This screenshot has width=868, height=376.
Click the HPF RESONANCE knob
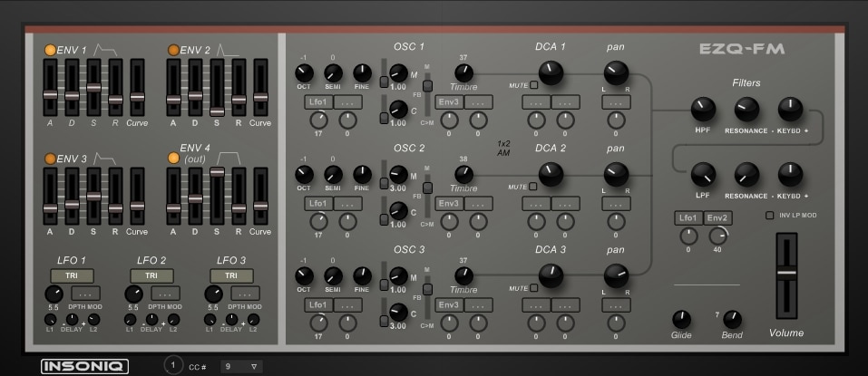click(746, 109)
